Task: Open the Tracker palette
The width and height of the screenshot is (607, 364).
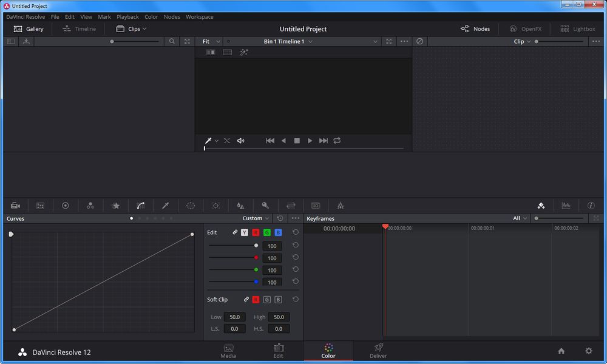Action: (x=215, y=205)
